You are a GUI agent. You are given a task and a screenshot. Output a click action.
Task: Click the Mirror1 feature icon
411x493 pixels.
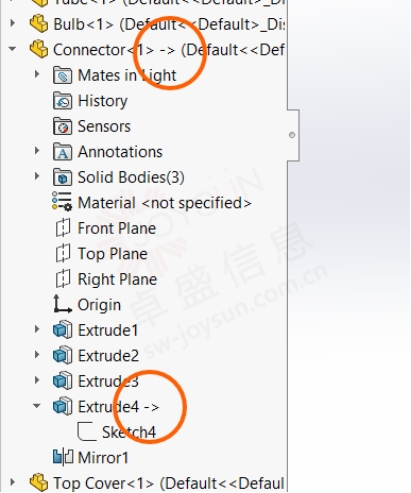63,457
